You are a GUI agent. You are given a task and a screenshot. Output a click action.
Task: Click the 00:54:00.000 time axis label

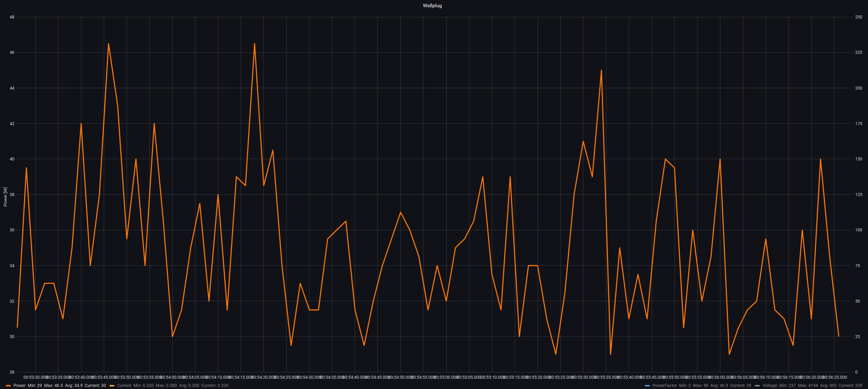[x=173, y=377]
